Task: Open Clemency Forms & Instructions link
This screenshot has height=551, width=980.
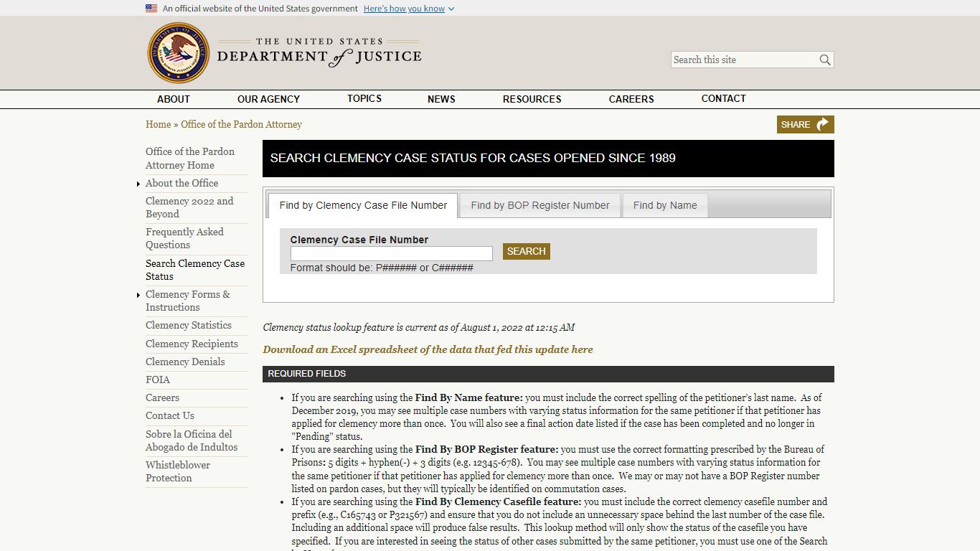Action: coord(188,301)
